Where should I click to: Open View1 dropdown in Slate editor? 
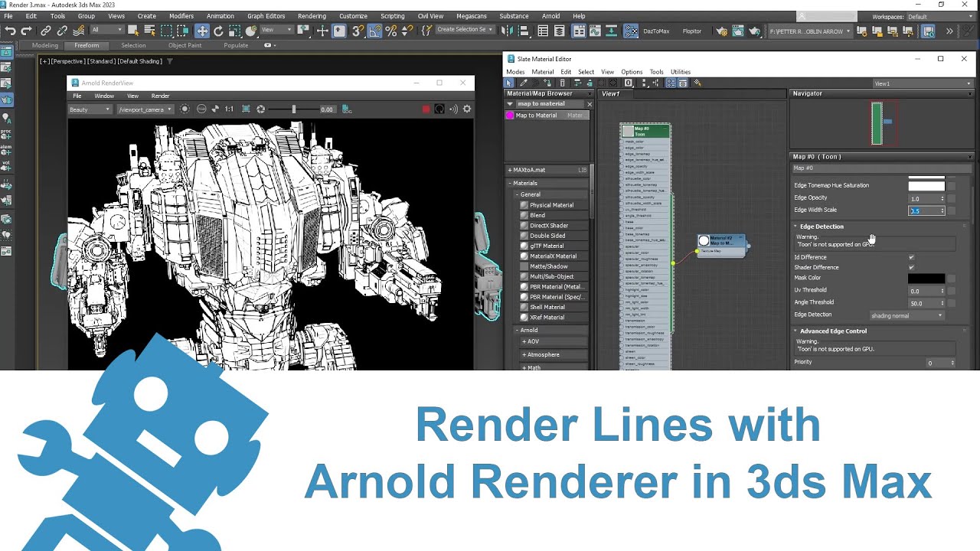tap(923, 83)
